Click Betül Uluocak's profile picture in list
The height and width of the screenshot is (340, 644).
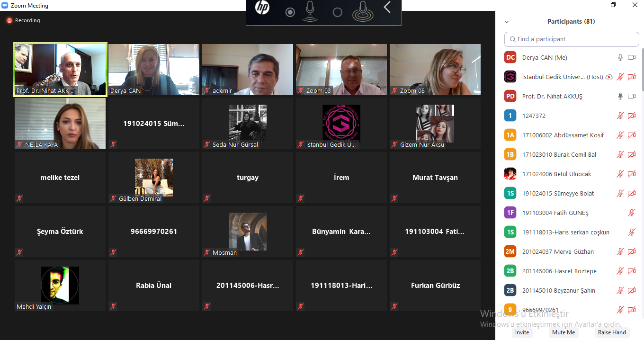pyautogui.click(x=510, y=174)
